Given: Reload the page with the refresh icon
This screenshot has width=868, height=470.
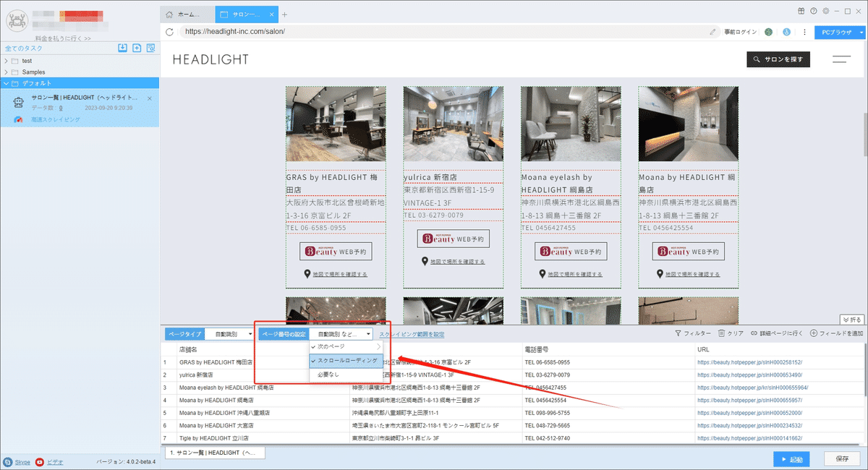Looking at the screenshot, I should (x=169, y=32).
